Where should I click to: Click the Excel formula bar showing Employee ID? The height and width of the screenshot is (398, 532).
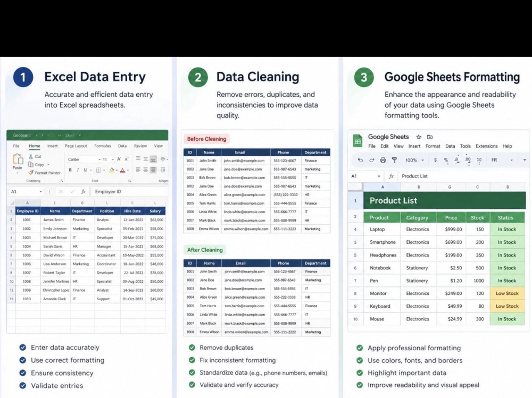coord(130,191)
